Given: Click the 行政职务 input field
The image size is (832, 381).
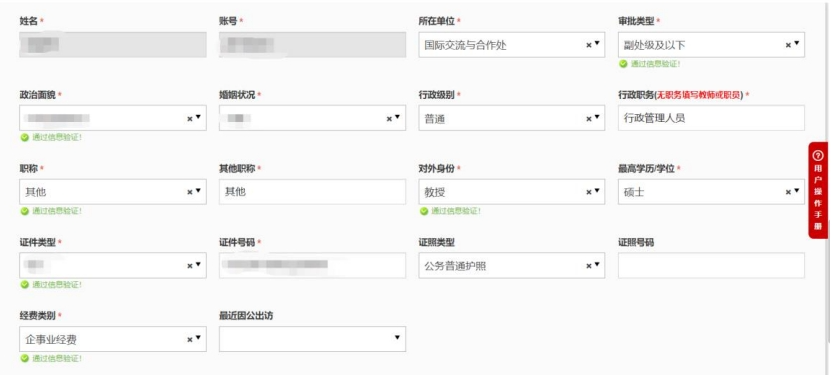Looking at the screenshot, I should pos(711,118).
